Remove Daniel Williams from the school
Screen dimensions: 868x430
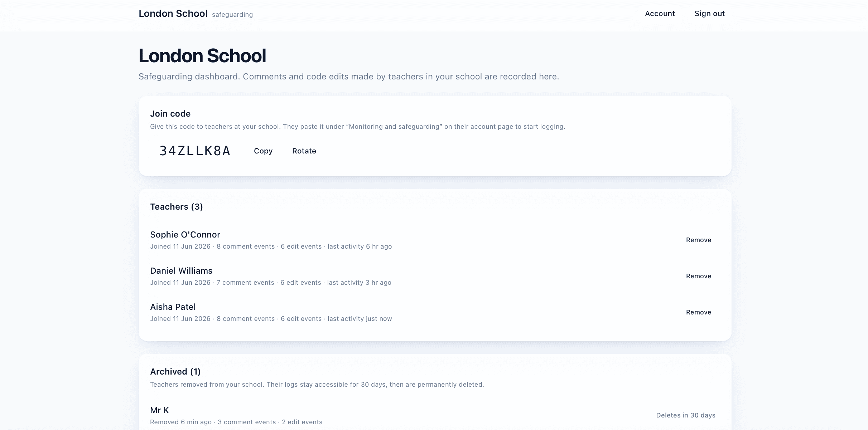tap(698, 276)
